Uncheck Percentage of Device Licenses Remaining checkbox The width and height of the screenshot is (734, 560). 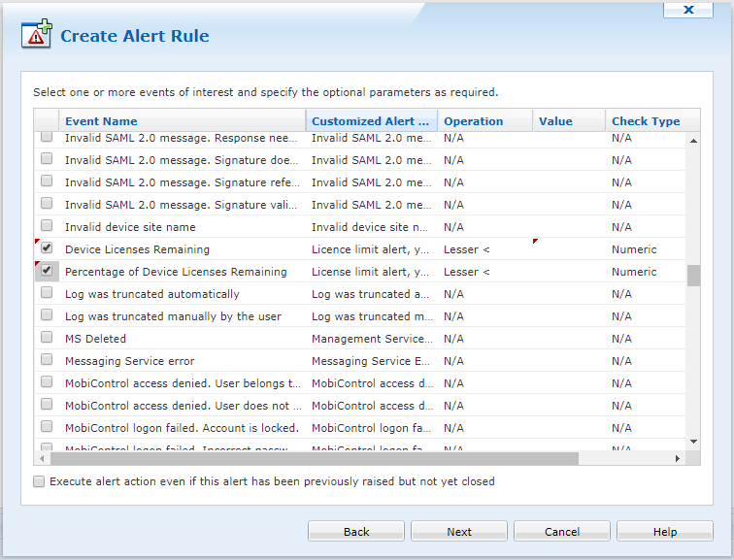pos(47,271)
